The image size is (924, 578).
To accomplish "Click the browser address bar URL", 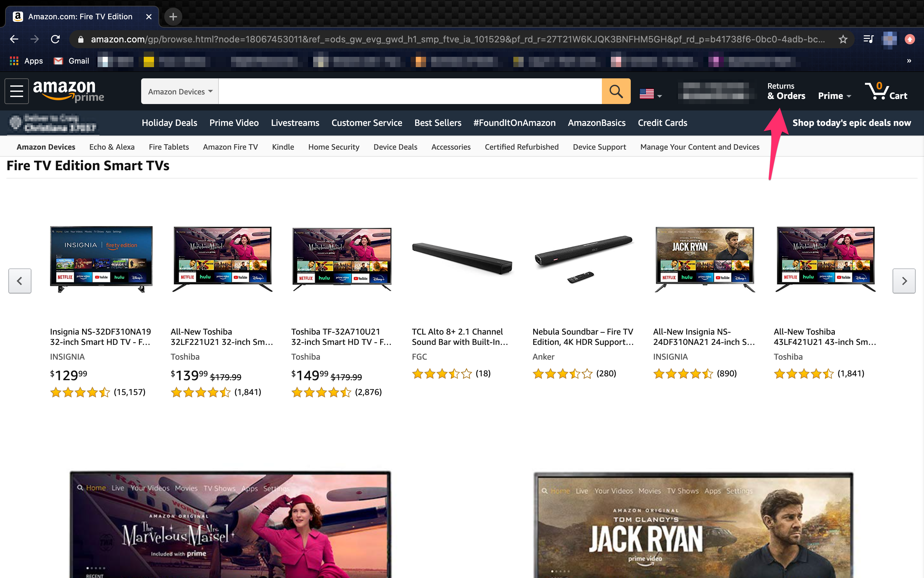I will [458, 39].
